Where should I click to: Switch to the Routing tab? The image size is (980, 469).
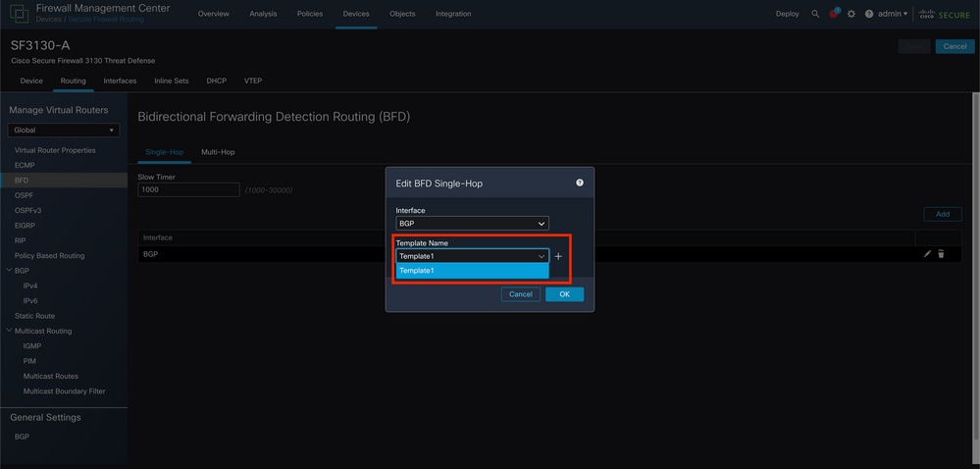74,80
